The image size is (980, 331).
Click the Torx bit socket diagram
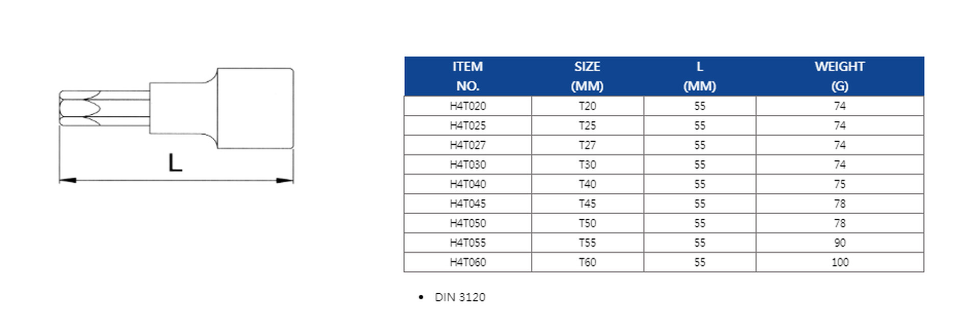(176, 108)
